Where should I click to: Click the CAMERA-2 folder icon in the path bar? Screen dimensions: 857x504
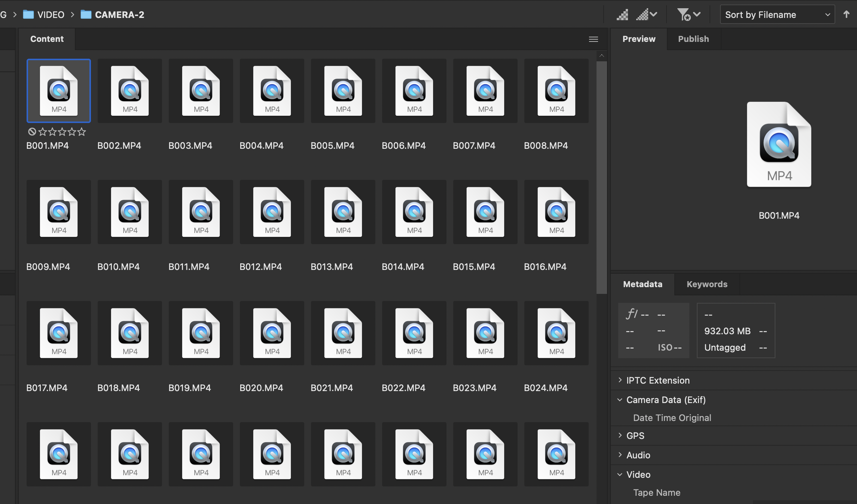[85, 14]
